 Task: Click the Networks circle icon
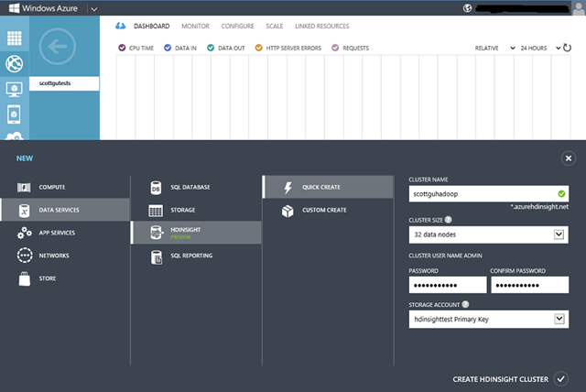(25, 256)
